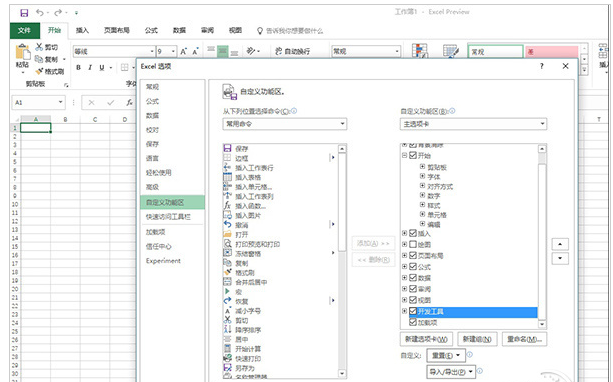Click the move down arrow button
This screenshot has height=382, width=613.
click(560, 258)
